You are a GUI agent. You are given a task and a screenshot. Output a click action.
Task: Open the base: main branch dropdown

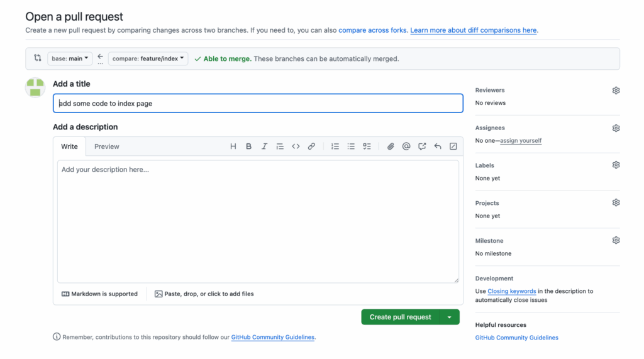click(70, 58)
